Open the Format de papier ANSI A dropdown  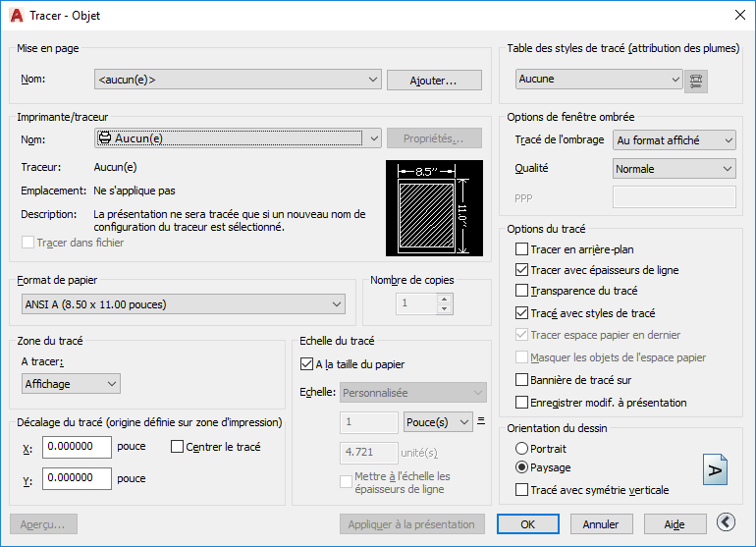tap(184, 304)
